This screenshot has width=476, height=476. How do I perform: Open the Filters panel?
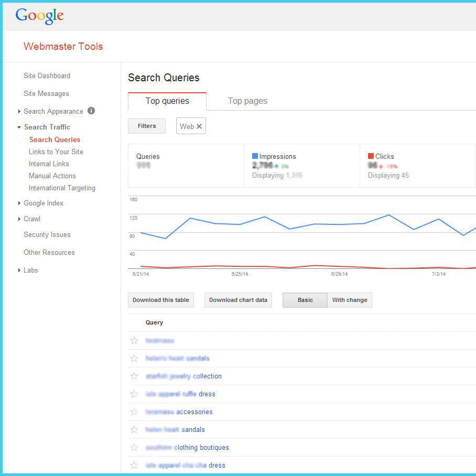point(146,126)
